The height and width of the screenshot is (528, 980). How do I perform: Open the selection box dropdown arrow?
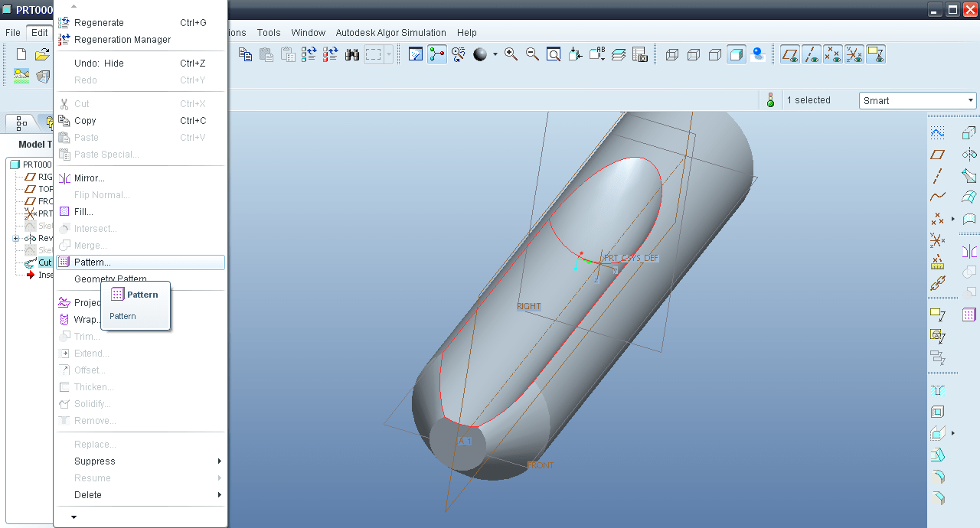coord(389,54)
